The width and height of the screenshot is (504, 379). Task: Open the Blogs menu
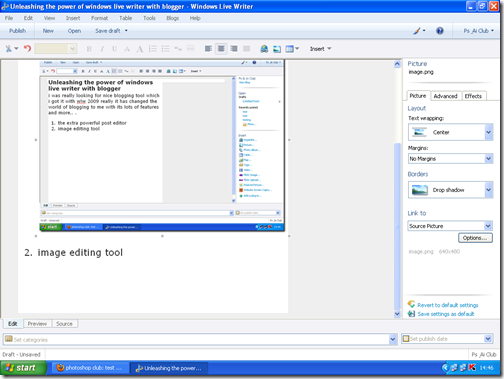coord(173,18)
